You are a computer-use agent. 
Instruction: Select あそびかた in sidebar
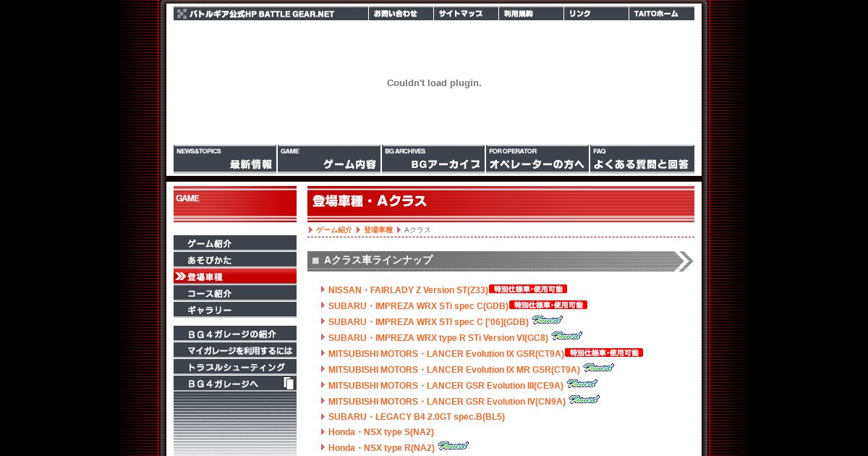(x=235, y=260)
